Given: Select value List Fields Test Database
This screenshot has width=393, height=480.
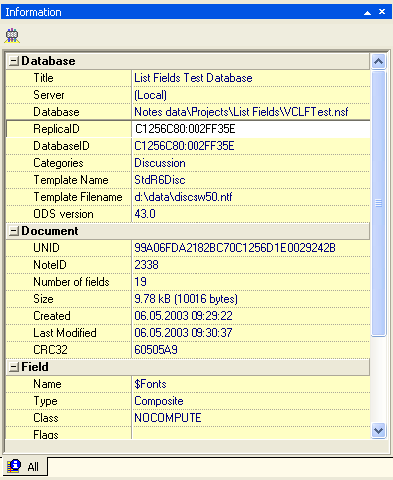Looking at the screenshot, I should coord(193,78).
